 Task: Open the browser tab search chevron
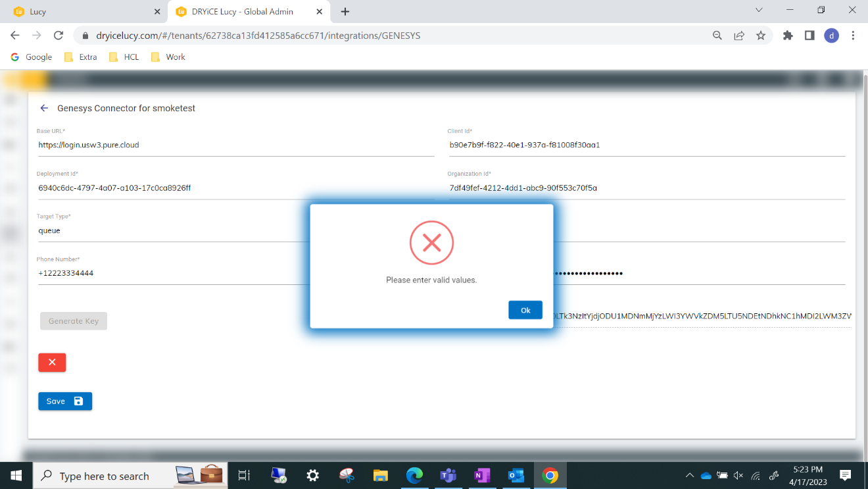tap(759, 11)
